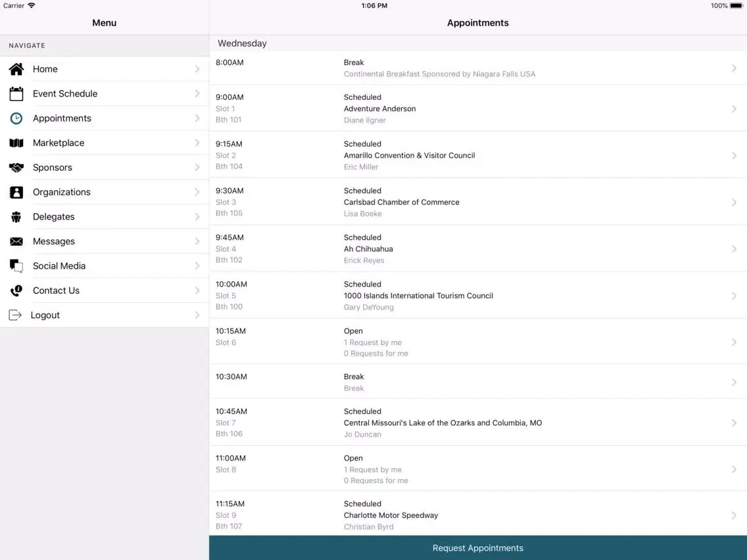Image resolution: width=747 pixels, height=560 pixels.
Task: Select Appointments in the navigation menu
Action: [105, 118]
